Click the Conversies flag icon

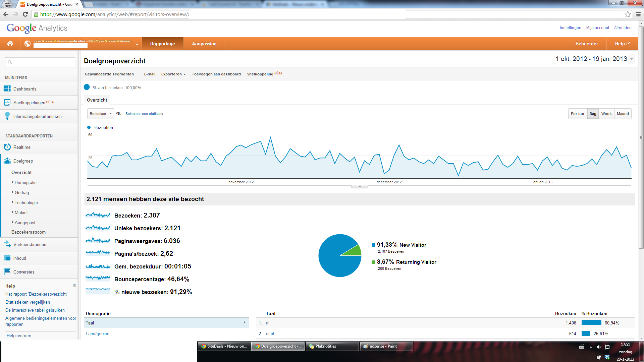pos(7,271)
